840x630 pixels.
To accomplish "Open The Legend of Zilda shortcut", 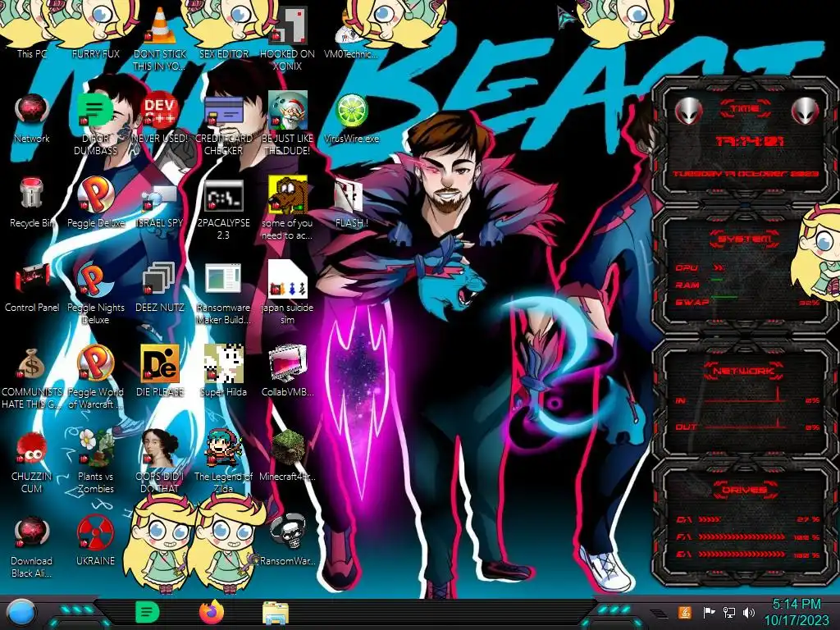I will pyautogui.click(x=223, y=462).
